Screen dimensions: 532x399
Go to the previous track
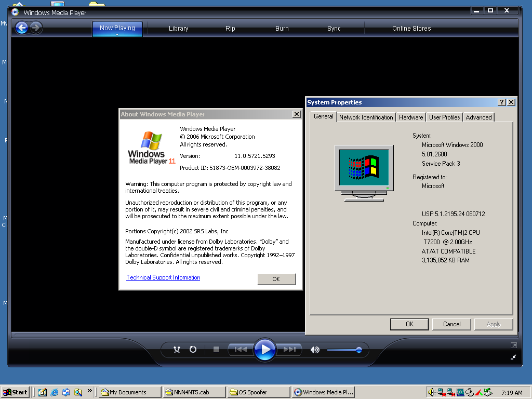pyautogui.click(x=241, y=349)
